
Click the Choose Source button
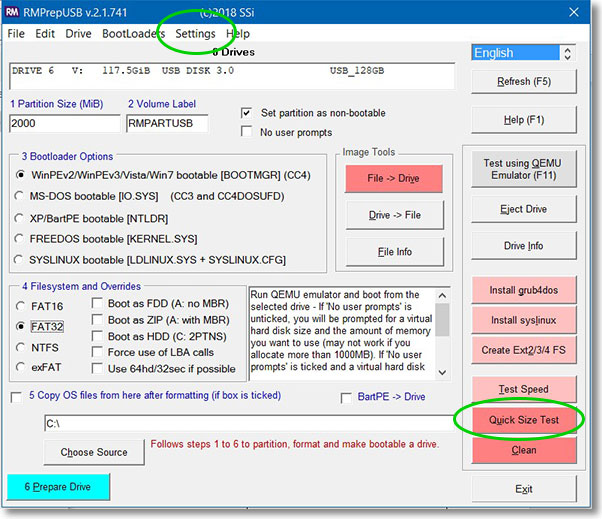[94, 452]
